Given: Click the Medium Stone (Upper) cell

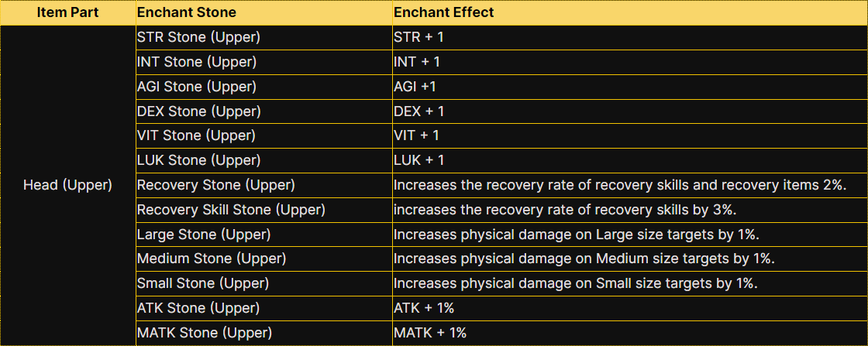Looking at the screenshot, I should (x=212, y=259).
